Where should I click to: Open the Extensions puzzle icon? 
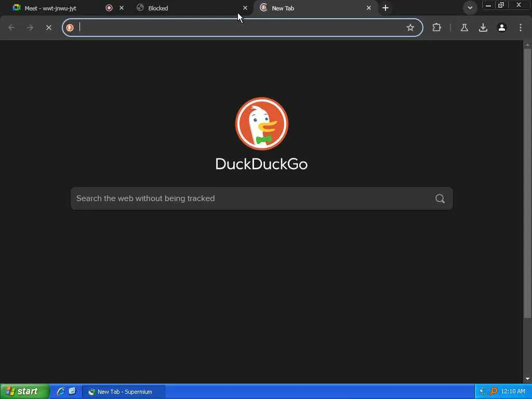point(436,28)
